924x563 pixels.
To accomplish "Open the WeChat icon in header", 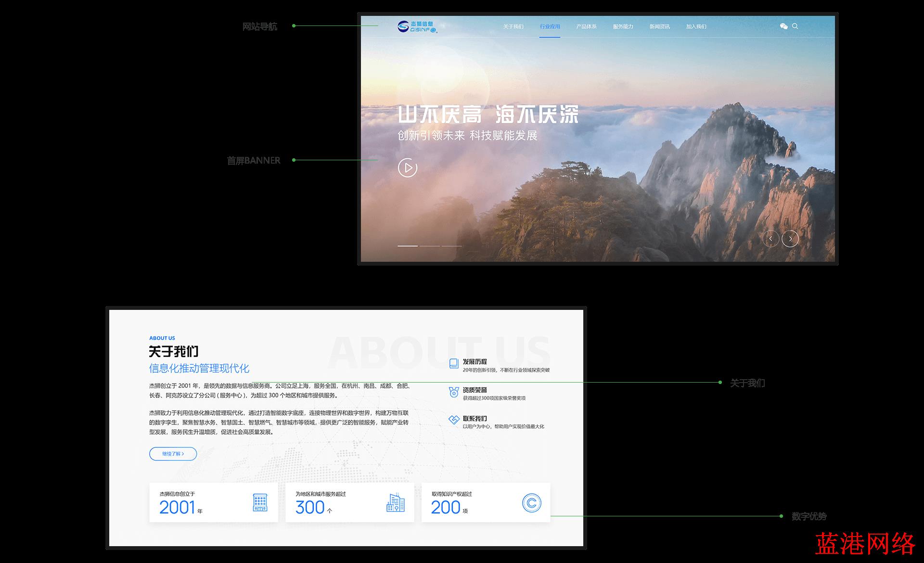I will tap(783, 26).
